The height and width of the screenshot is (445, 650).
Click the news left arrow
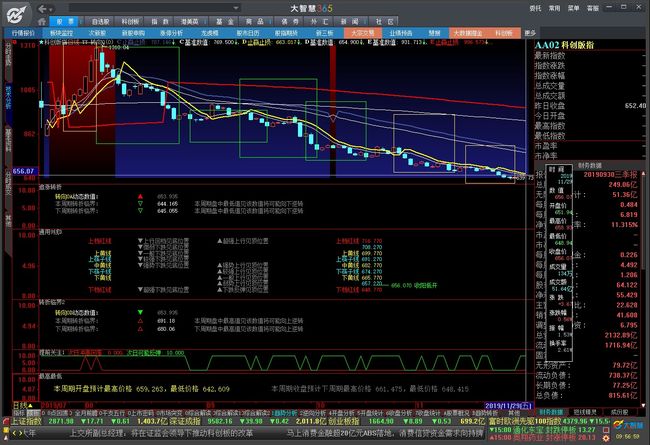pos(14,433)
